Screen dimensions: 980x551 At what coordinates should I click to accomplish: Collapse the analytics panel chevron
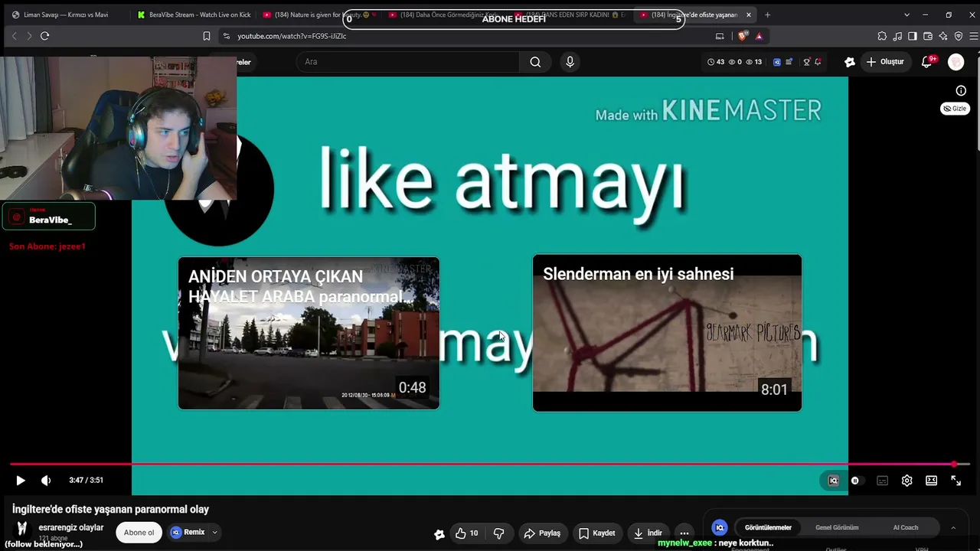[x=953, y=527]
